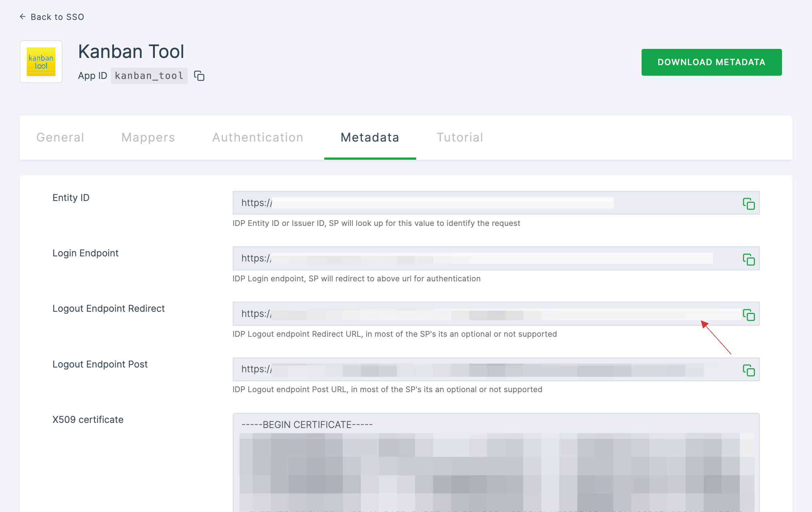Click the copy icon next to Entity ID
812x512 pixels.
coord(749,203)
